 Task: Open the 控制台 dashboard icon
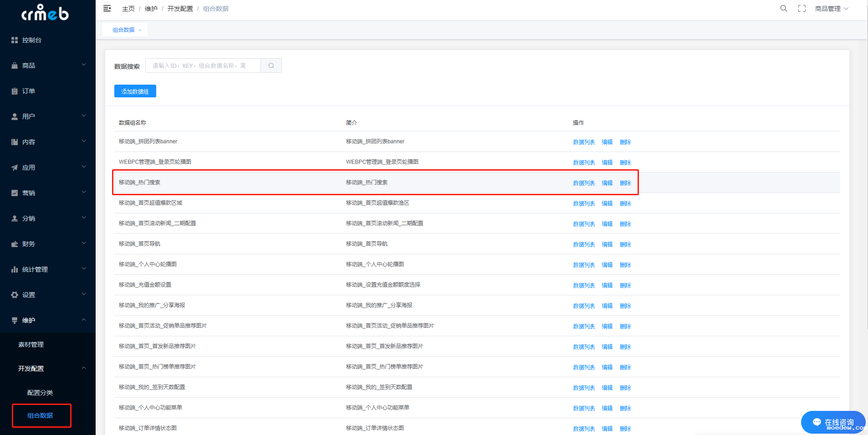[x=15, y=40]
